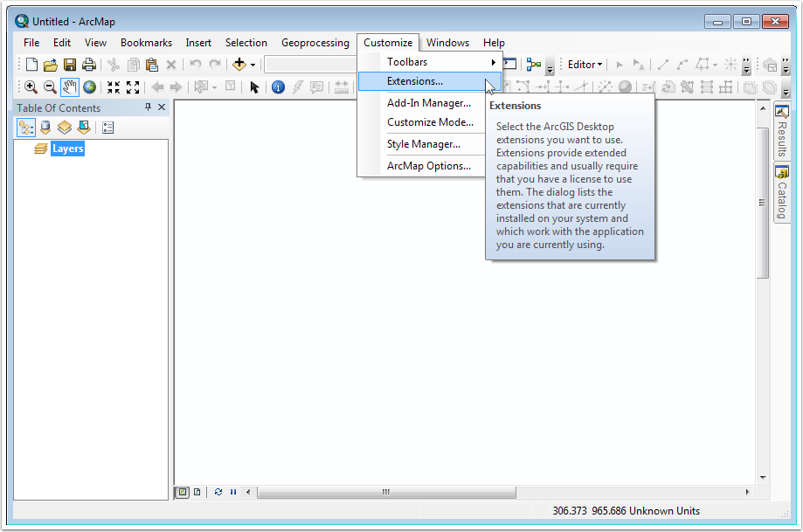Viewport: 803px width, 532px height.
Task: Toggle List By Drawing Order view
Action: point(26,128)
